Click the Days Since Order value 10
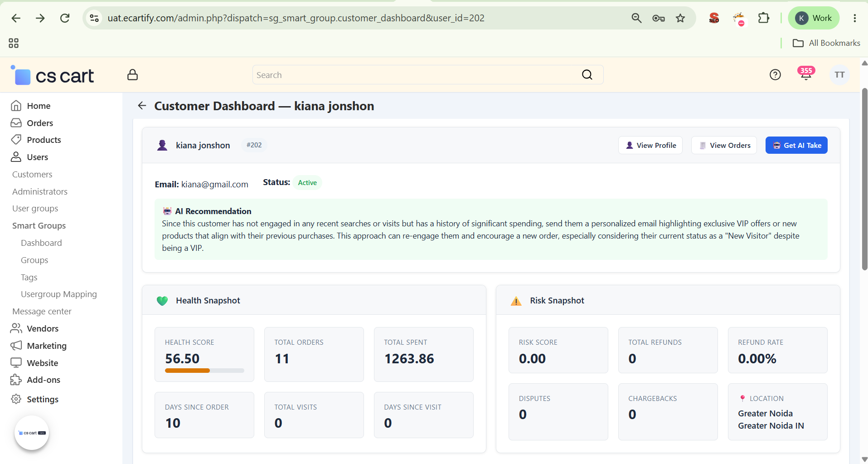Screen dimensions: 868x464 tap(173, 423)
